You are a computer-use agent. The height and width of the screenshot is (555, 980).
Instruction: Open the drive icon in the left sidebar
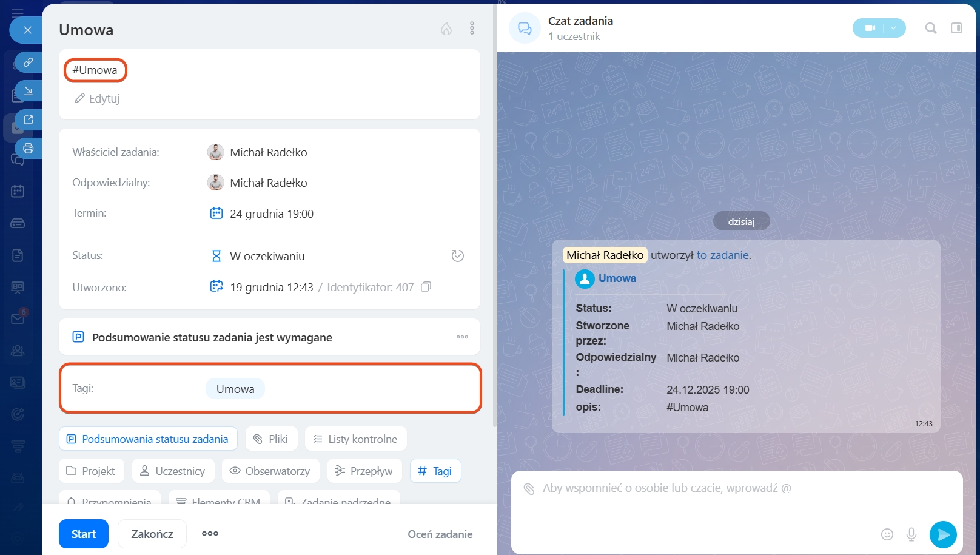[18, 223]
